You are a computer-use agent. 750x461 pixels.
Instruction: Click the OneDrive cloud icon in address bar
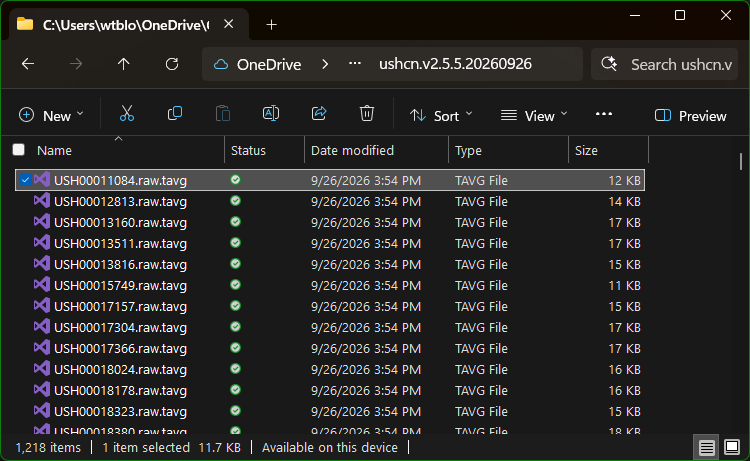click(221, 64)
